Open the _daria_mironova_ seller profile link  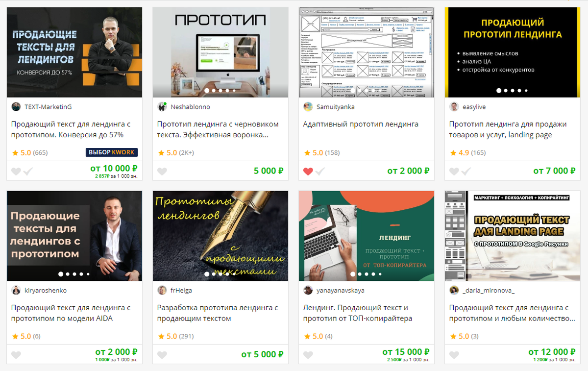pos(489,291)
